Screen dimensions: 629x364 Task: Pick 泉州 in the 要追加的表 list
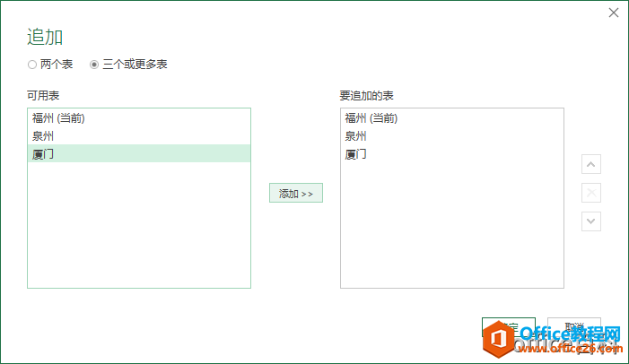click(356, 136)
